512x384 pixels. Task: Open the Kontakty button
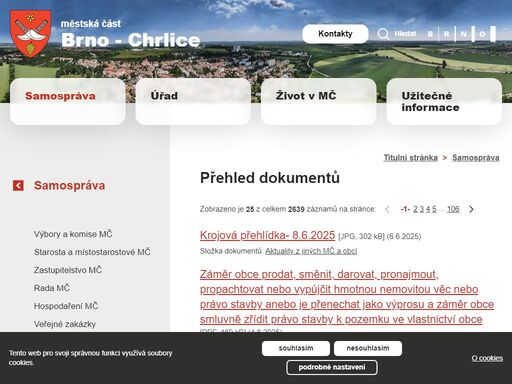(x=335, y=34)
